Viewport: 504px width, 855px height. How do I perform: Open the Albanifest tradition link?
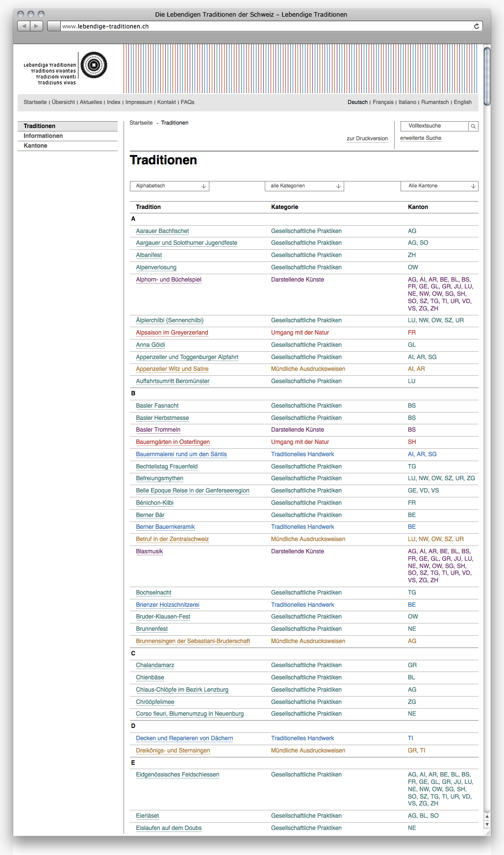tap(149, 255)
